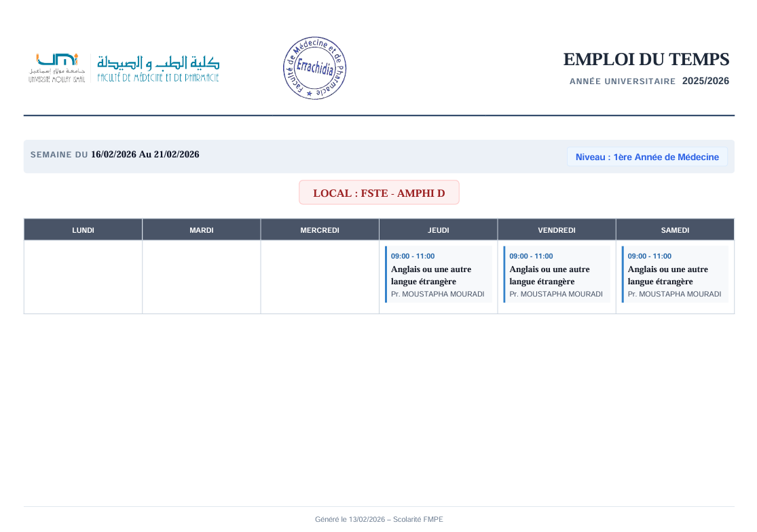
Task: Click Saturday's 09:00 - 11:00 time slot
Action: pos(649,256)
